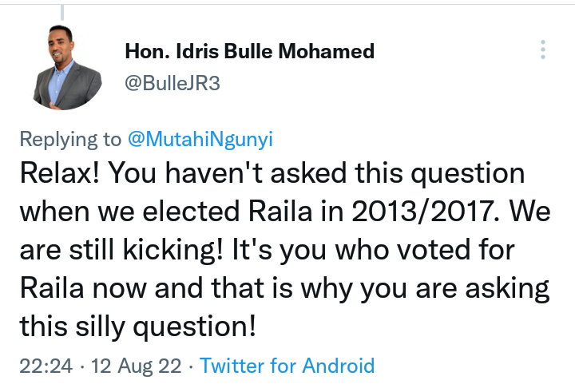Viewport: 575px width, 392px height.
Task: Visit the @MutahiNgunyi mention link
Action: (x=200, y=140)
